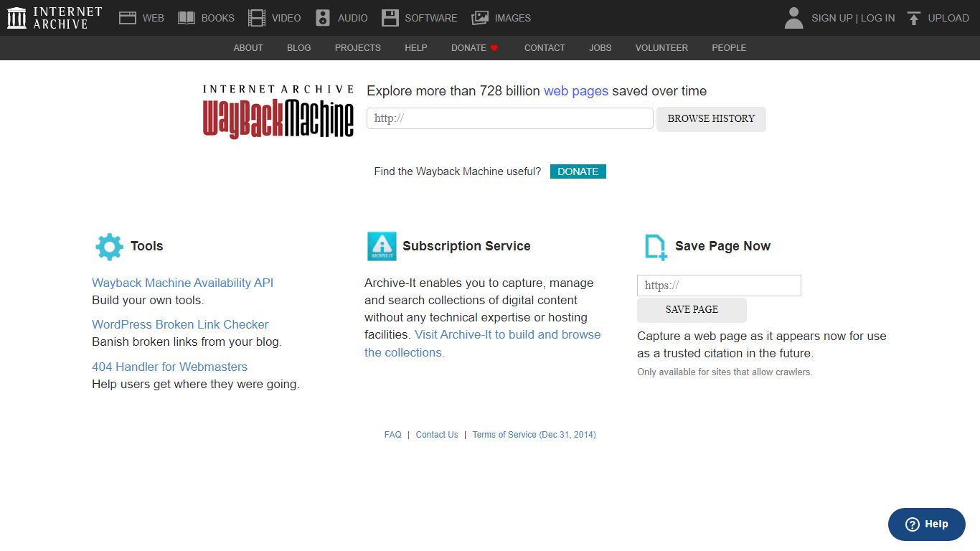The image size is (980, 551).
Task: Open the Internet Archive home logo
Action: point(55,18)
